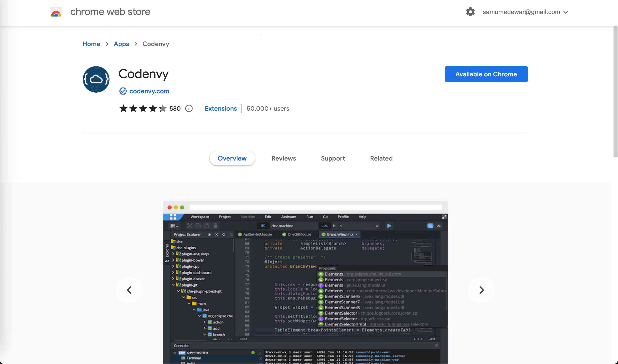Click the Copy icon in the toolbar
618x364 pixels.
(x=199, y=226)
